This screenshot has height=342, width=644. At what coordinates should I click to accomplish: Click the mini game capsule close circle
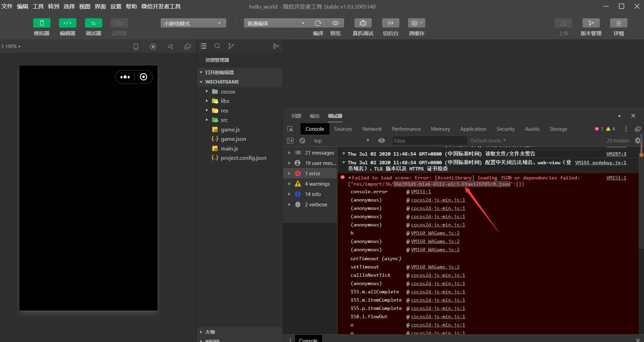click(143, 77)
